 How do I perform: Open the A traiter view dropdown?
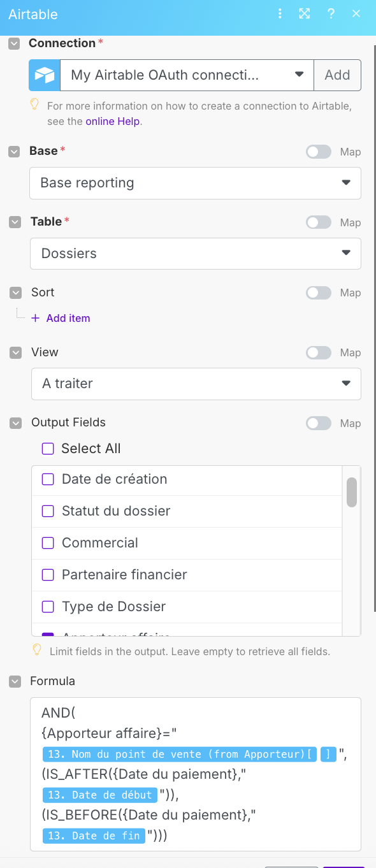[x=196, y=384]
